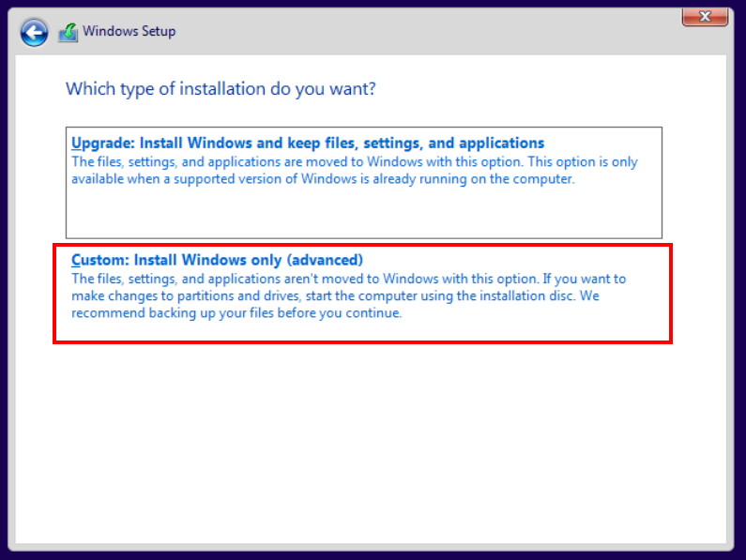746x560 pixels.
Task: Click the "available when a supported version" line
Action: tap(322, 179)
